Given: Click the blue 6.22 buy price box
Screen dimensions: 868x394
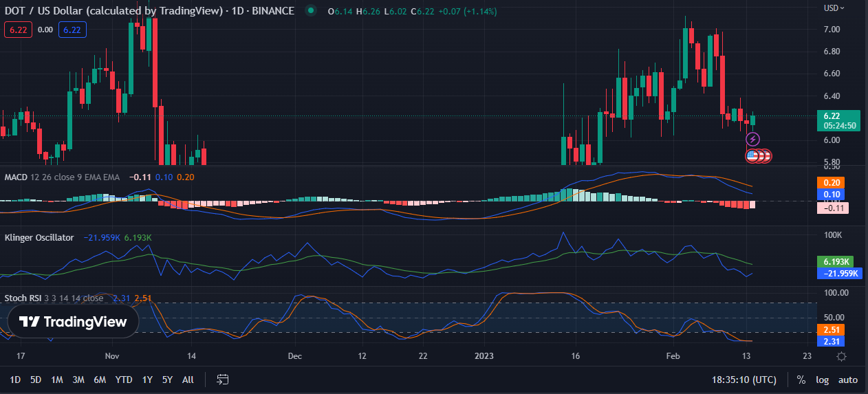Looking at the screenshot, I should 72,30.
